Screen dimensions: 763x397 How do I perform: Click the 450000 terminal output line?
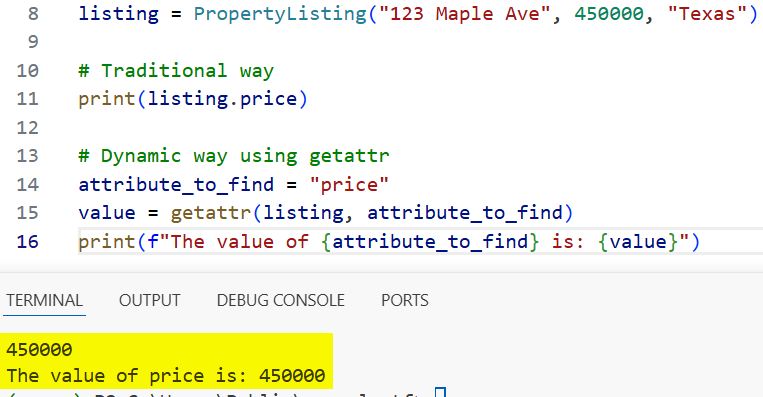39,349
